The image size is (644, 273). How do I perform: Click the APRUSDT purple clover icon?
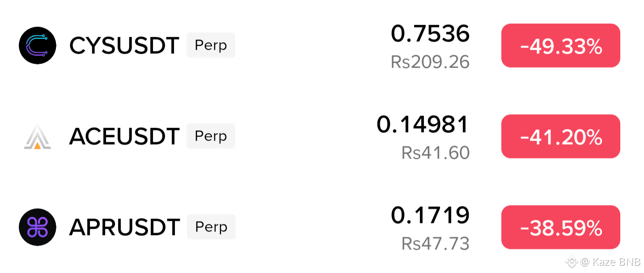point(38,227)
